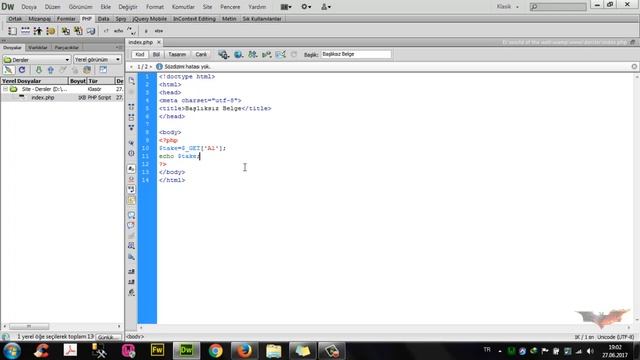The image size is (640, 360).
Task: Open the Görünüm menu
Action: [x=80, y=7]
